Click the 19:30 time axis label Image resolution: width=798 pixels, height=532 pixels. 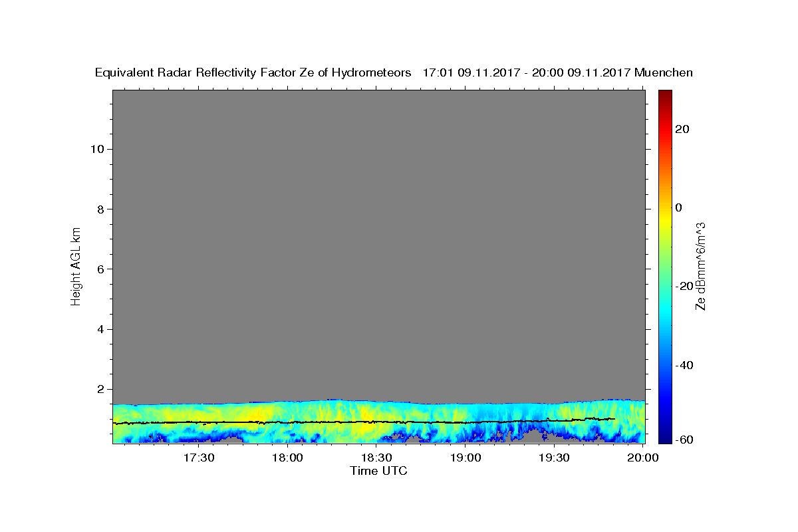pos(554,458)
